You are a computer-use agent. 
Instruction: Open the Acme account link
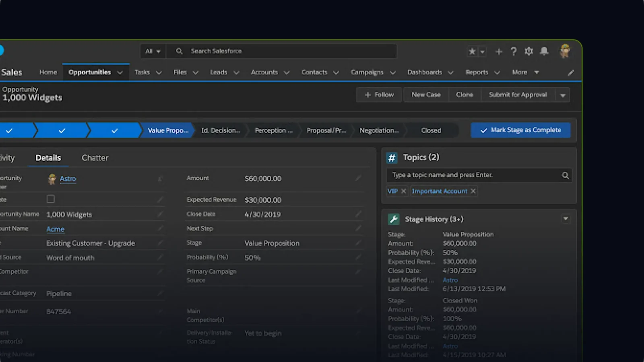55,229
